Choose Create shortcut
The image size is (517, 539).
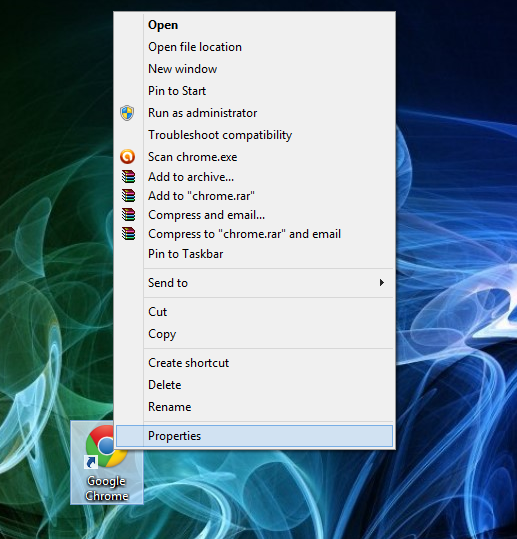click(254, 363)
